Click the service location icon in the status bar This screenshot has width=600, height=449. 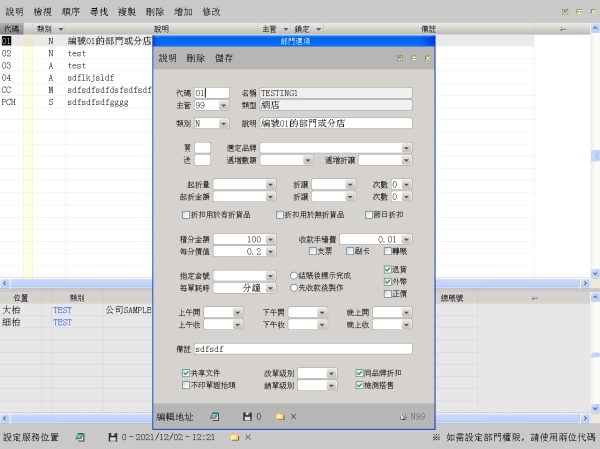[81, 438]
